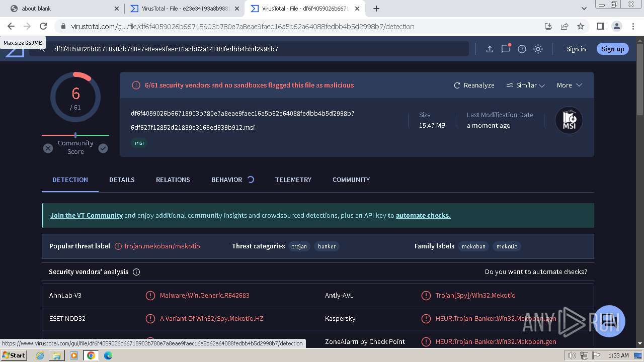
Task: Switch to the DETECTION tab
Action: pos(70,179)
